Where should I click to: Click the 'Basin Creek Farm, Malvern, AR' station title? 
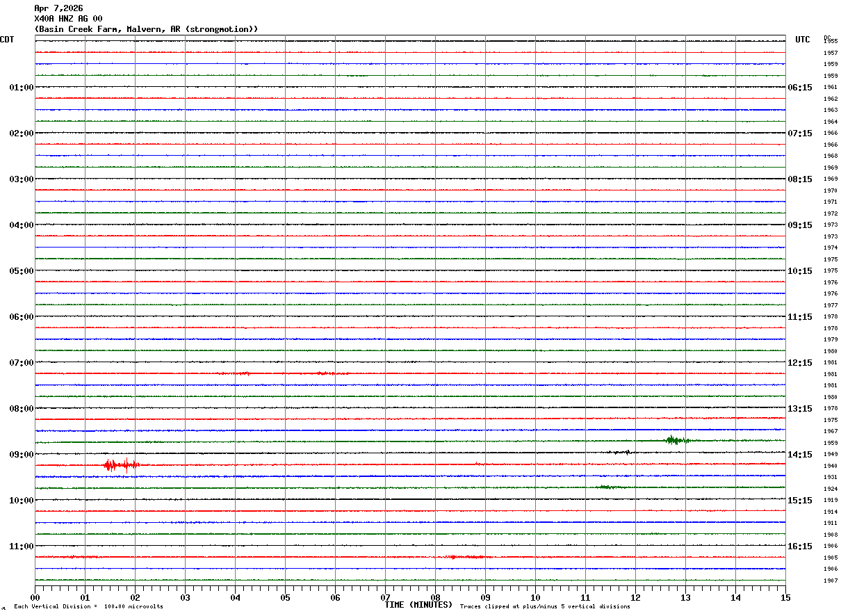pyautogui.click(x=146, y=29)
